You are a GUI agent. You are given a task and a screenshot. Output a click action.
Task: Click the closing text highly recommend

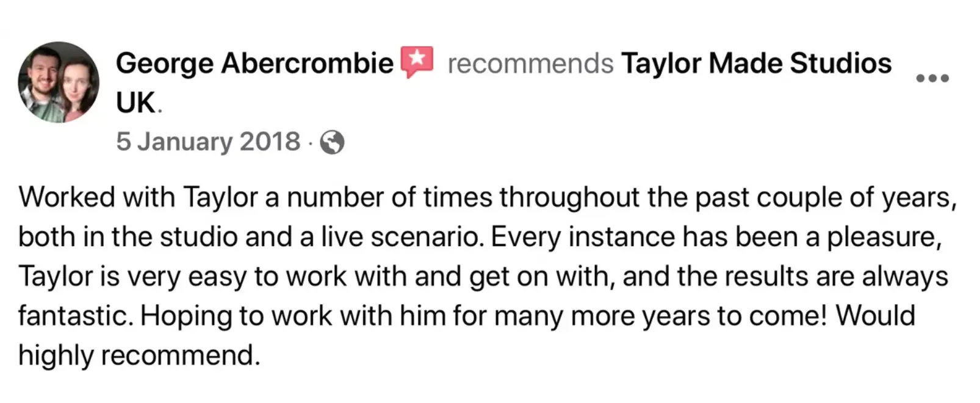click(139, 355)
